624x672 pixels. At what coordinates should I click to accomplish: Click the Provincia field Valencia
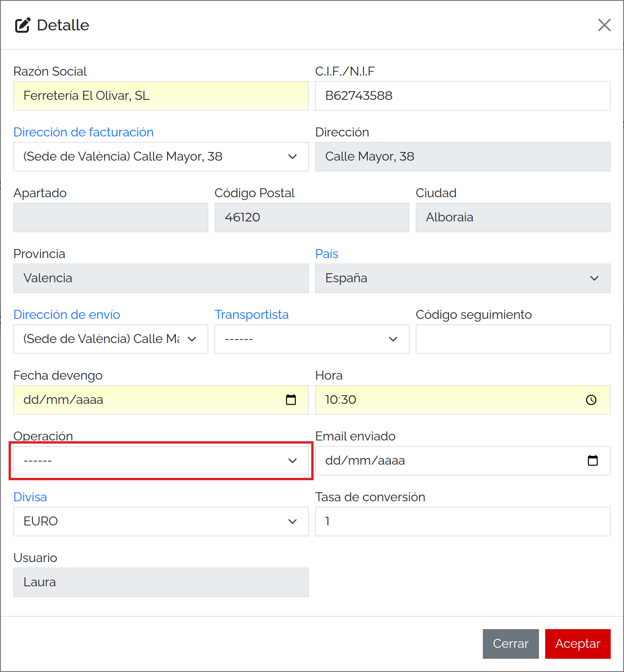click(x=161, y=278)
